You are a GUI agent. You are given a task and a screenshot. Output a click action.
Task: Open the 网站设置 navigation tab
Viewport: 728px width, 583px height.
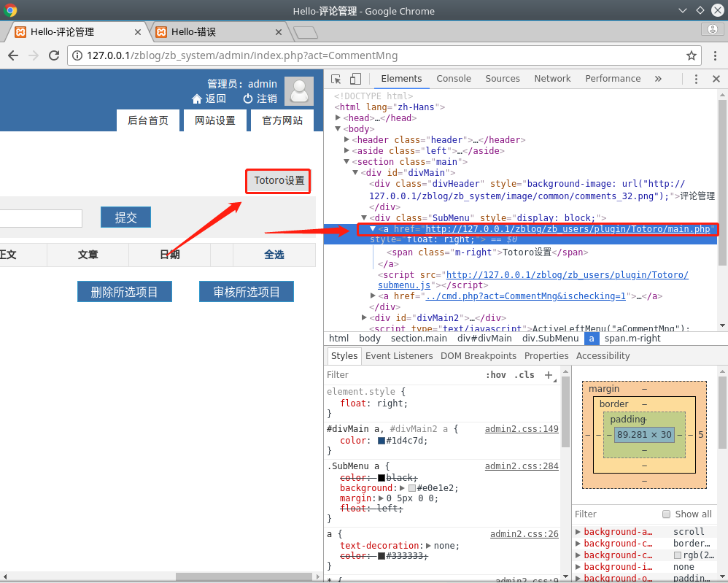click(x=215, y=121)
